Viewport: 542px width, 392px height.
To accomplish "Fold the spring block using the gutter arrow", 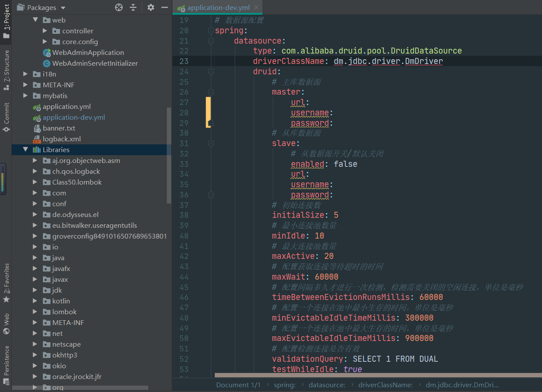I will tap(210, 30).
